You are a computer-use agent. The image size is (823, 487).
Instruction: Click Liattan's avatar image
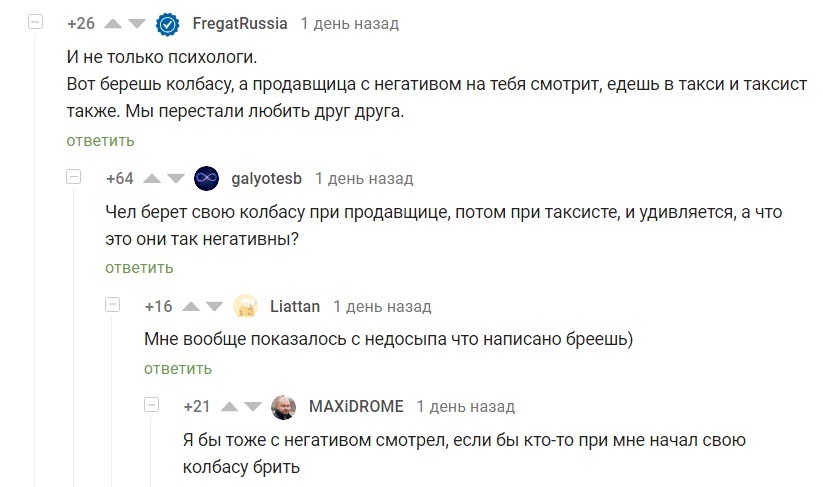245,307
